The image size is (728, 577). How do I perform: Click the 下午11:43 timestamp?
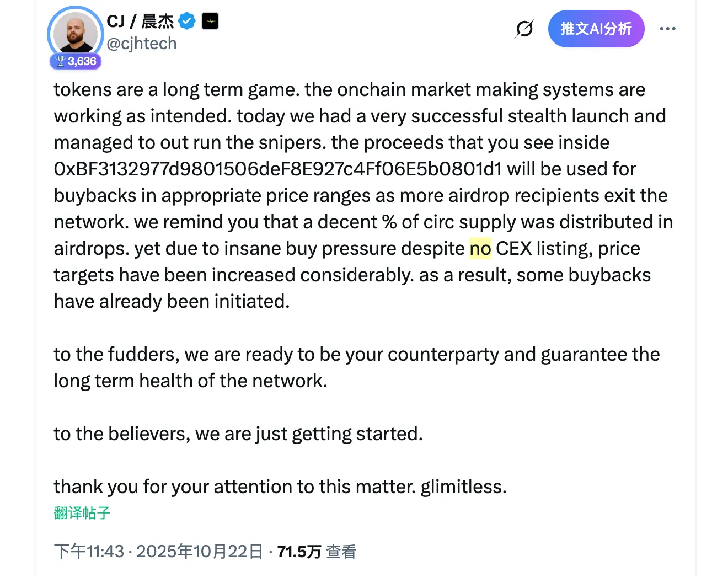[x=89, y=551]
